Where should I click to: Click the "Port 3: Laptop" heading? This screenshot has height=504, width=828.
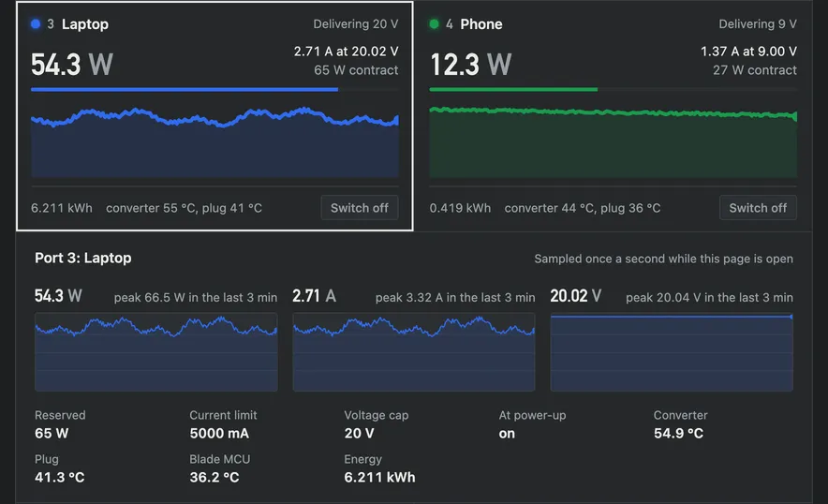[x=83, y=258]
